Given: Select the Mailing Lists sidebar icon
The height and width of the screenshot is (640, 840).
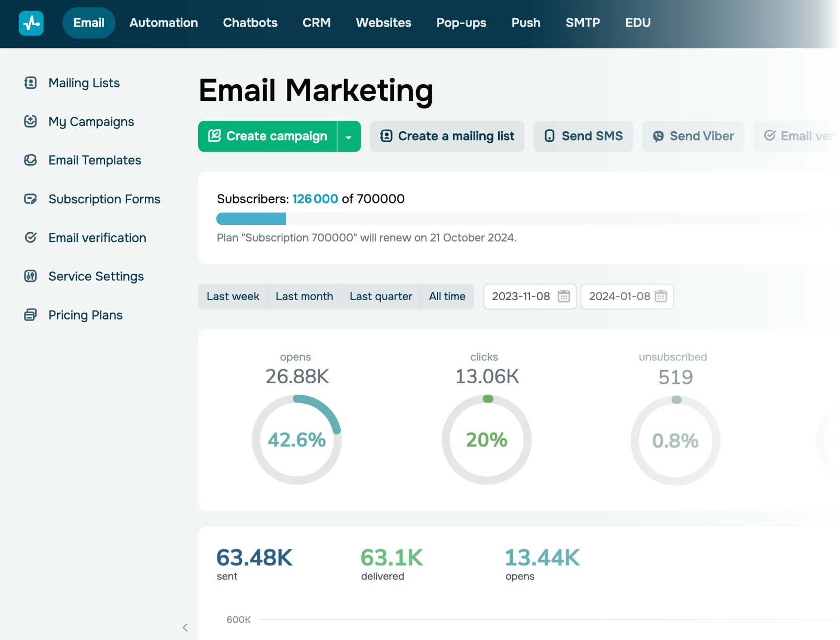Looking at the screenshot, I should [31, 83].
